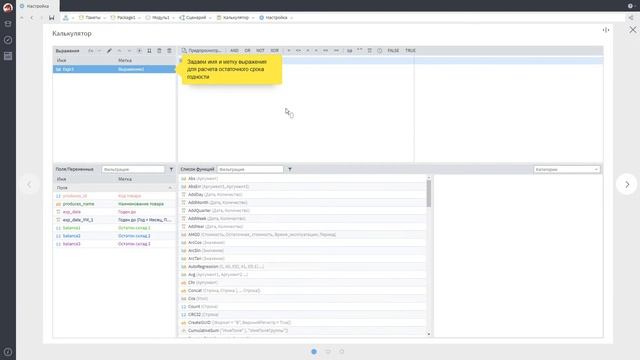Screen dimensions: 640x360
Task: Click the Предпросмотр preview button
Action: pos(201,50)
